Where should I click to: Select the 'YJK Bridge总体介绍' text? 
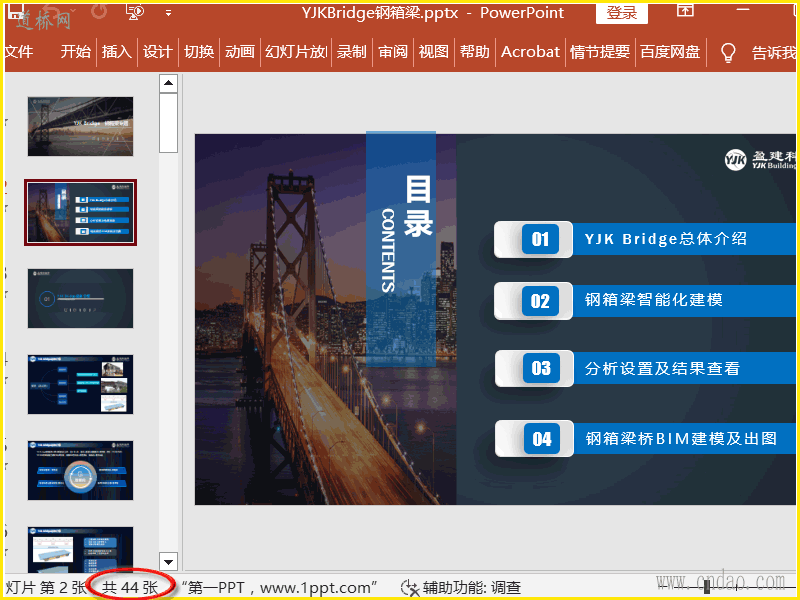tap(666, 239)
